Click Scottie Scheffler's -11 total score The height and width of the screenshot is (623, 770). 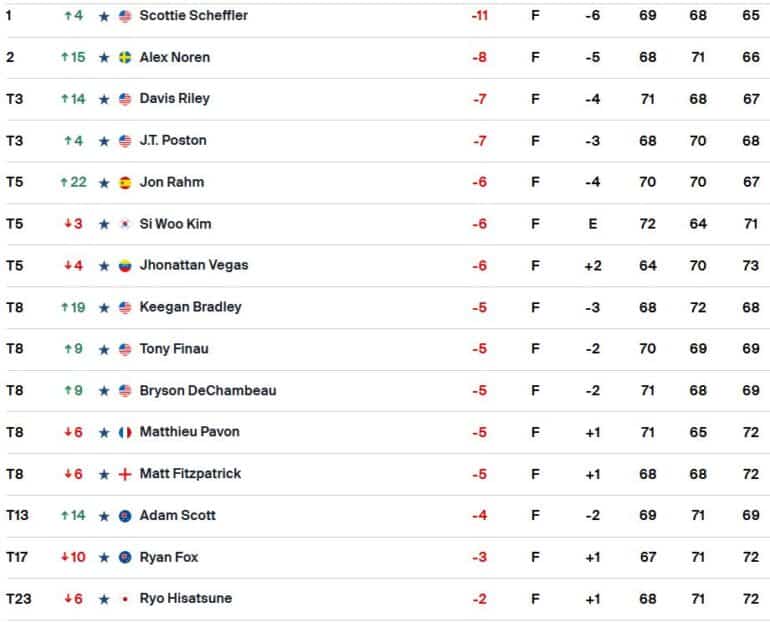pos(480,16)
